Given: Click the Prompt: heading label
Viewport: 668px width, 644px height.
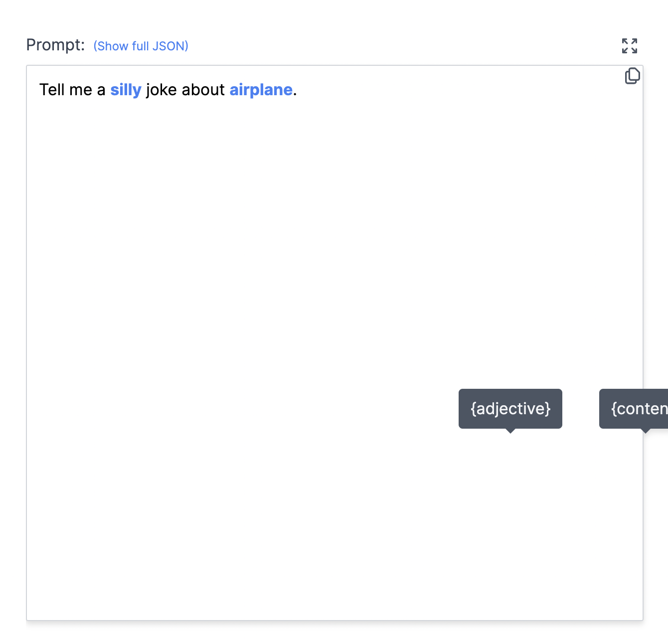Looking at the screenshot, I should [55, 45].
